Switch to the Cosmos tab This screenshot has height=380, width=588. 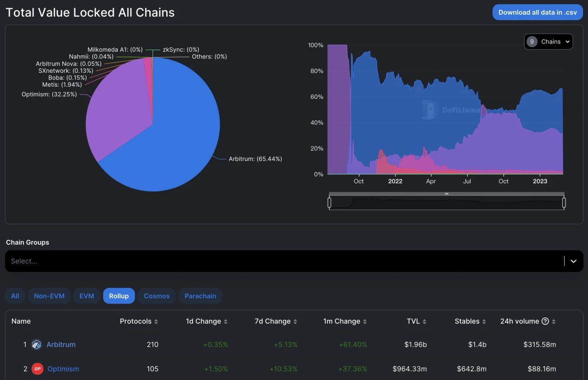point(156,296)
